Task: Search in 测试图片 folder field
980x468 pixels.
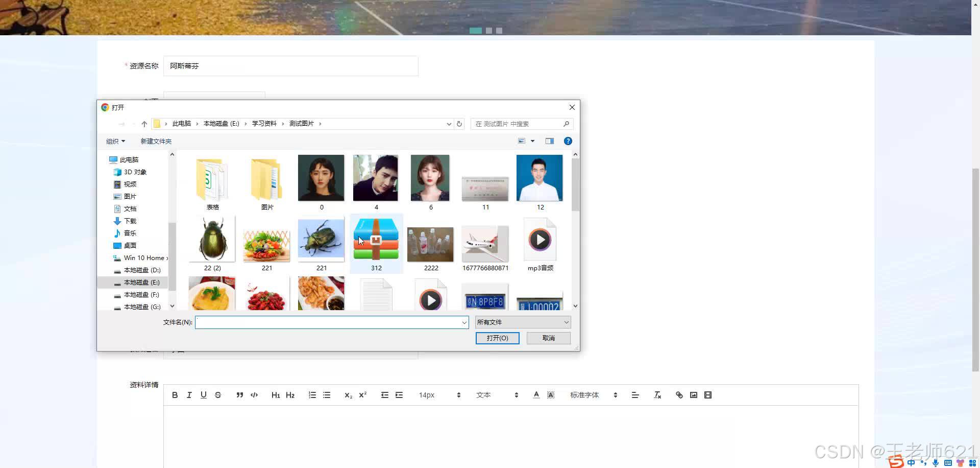Action: pos(522,124)
